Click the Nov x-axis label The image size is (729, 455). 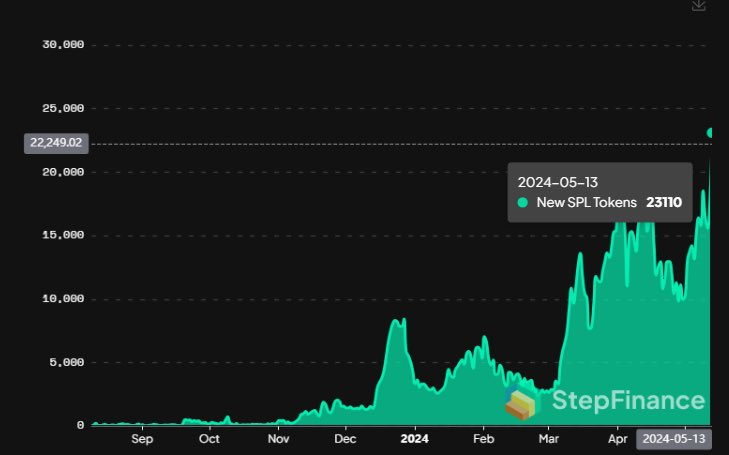(x=278, y=439)
